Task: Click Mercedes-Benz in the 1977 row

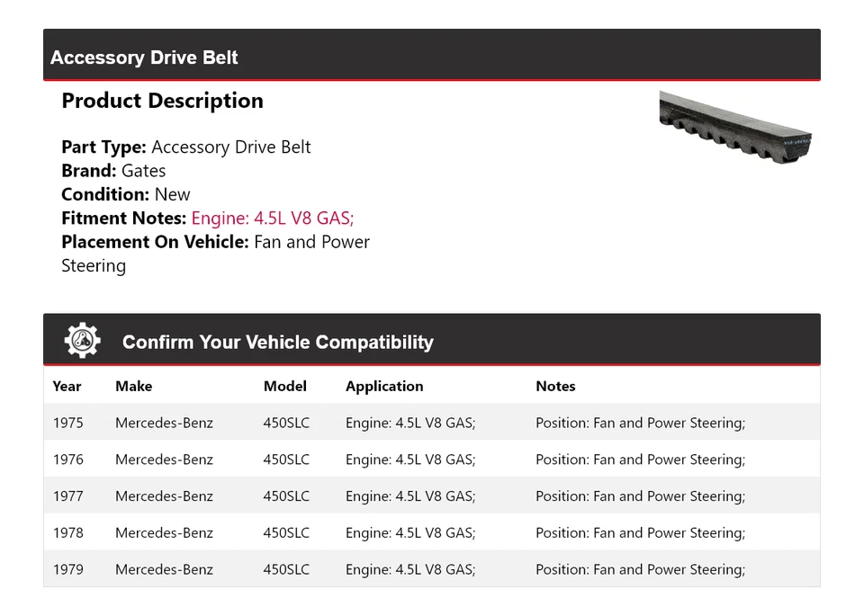Action: click(x=164, y=496)
